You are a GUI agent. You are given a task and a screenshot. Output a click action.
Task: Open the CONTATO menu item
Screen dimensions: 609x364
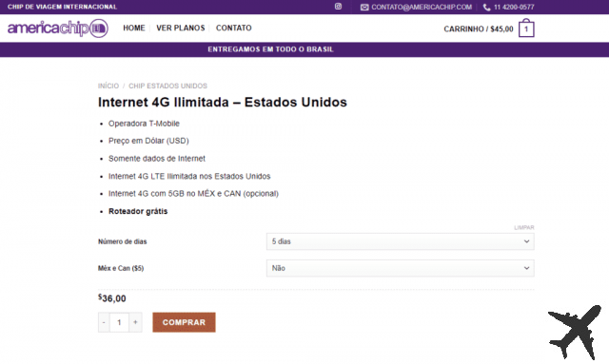[234, 28]
